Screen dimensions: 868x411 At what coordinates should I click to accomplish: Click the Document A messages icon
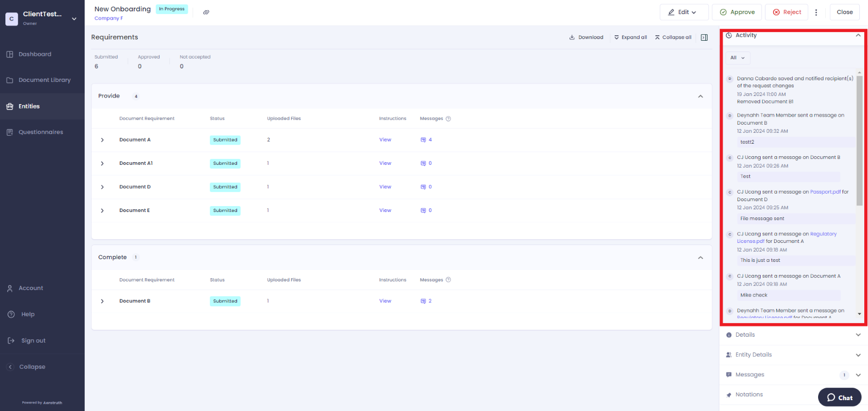(x=424, y=140)
